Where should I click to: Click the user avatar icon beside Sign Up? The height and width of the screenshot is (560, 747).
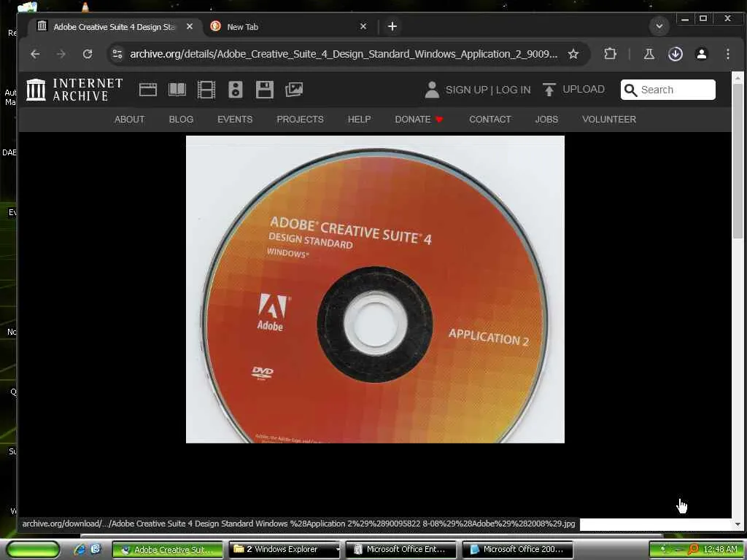(x=432, y=90)
